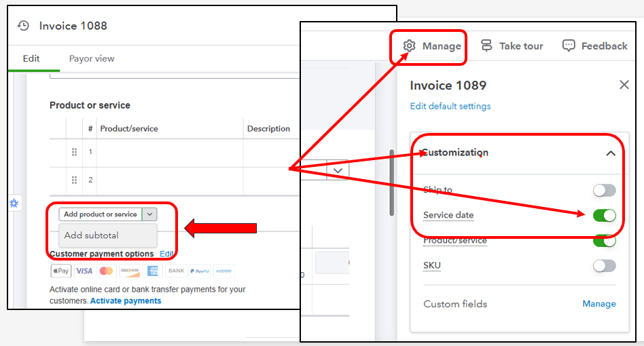Viewport: 644px width, 346px height.
Task: Select the BANK transfer payment icon
Action: coord(176,271)
